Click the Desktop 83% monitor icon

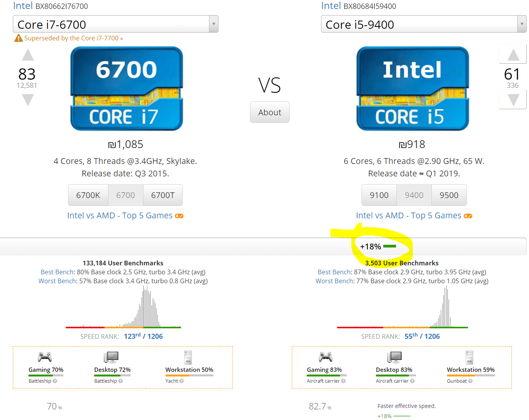pos(394,357)
